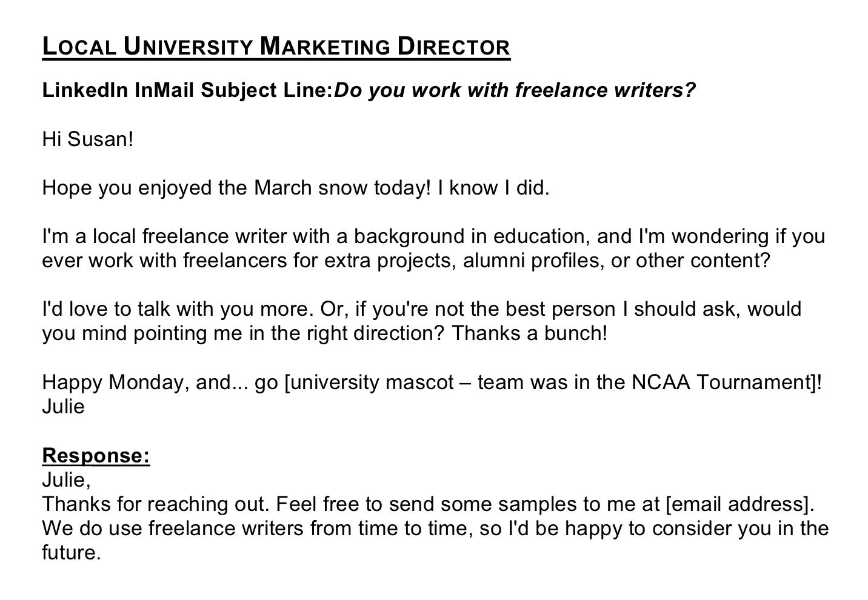Click the sentence "Thanks for reaching out."
868x600 pixels.
click(155, 504)
